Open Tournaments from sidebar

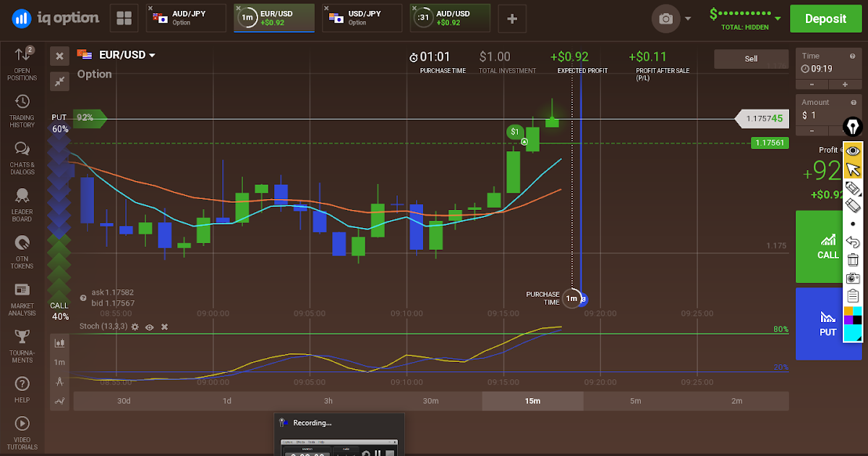point(22,346)
